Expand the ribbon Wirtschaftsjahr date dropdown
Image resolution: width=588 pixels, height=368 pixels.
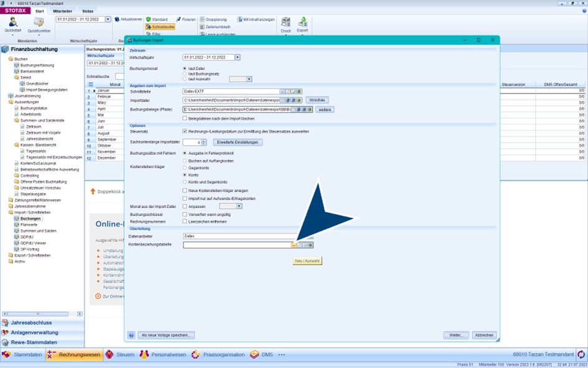tap(108, 19)
